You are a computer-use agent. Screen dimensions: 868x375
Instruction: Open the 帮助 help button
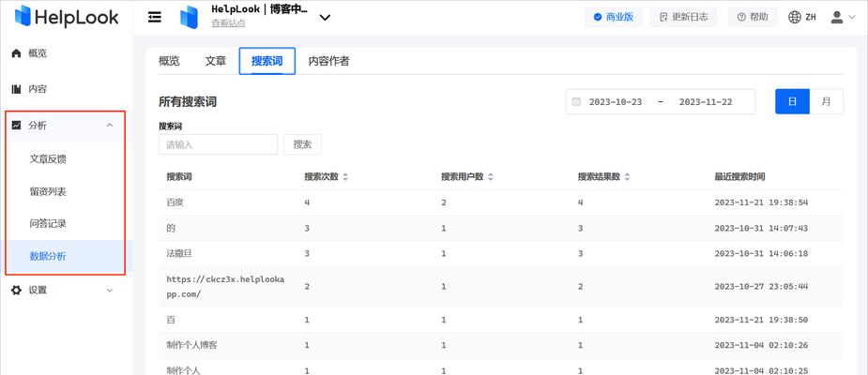[x=753, y=17]
